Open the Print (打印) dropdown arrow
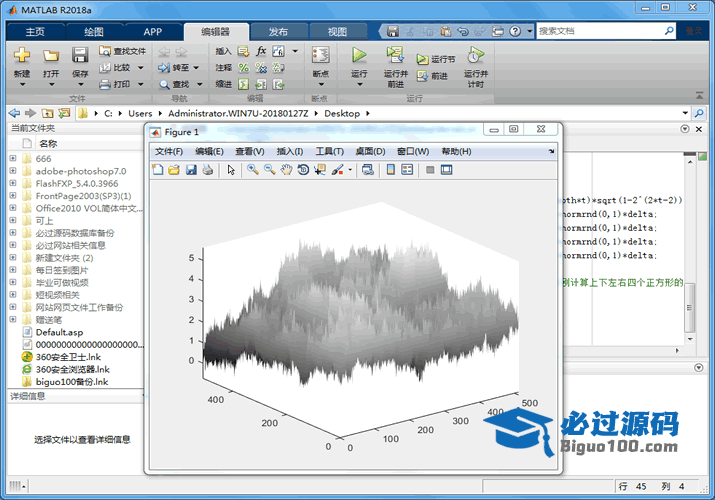Viewport: 715px width, 500px height. pos(140,84)
